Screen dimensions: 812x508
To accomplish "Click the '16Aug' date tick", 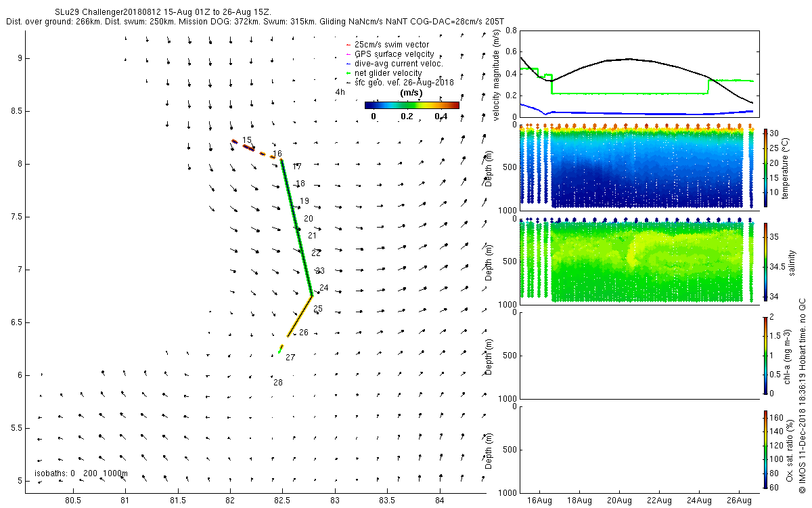I will (x=541, y=501).
